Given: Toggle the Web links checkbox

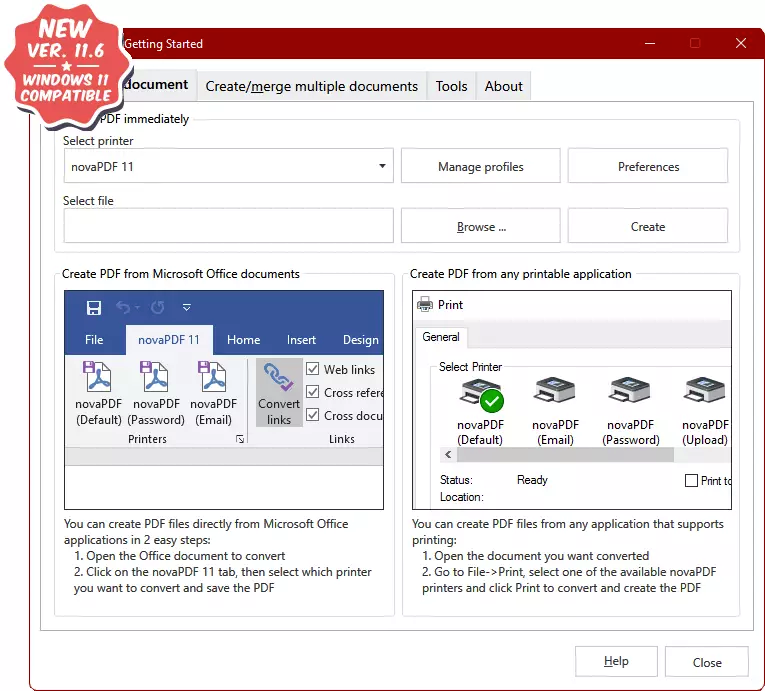Looking at the screenshot, I should pyautogui.click(x=313, y=369).
